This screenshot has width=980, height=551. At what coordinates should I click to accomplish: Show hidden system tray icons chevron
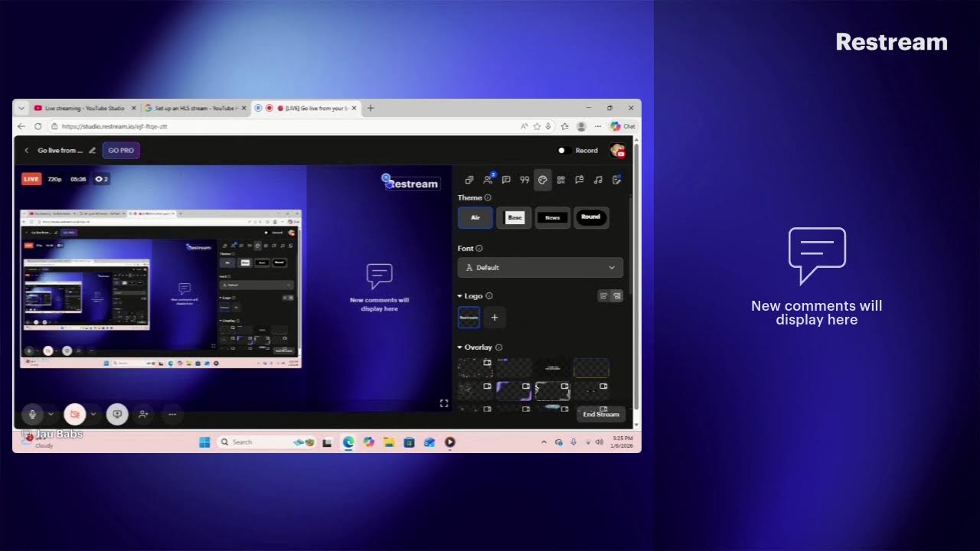click(x=544, y=442)
